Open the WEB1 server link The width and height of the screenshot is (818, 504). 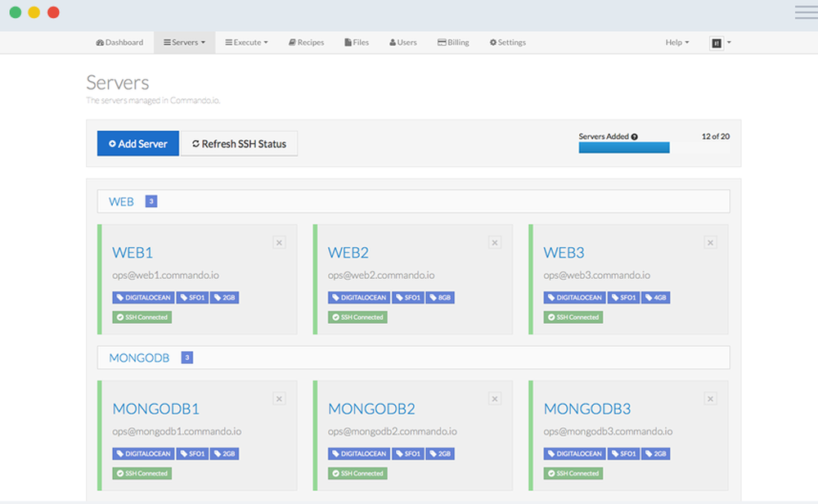coord(133,253)
